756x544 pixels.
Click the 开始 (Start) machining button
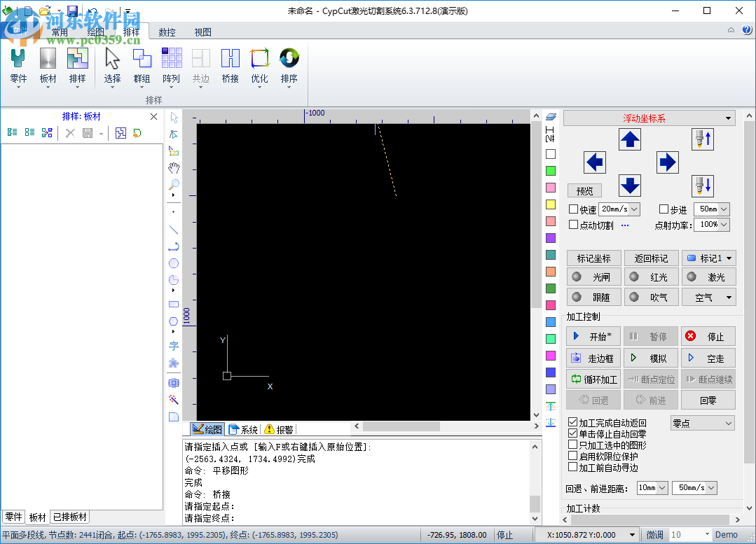click(x=593, y=336)
